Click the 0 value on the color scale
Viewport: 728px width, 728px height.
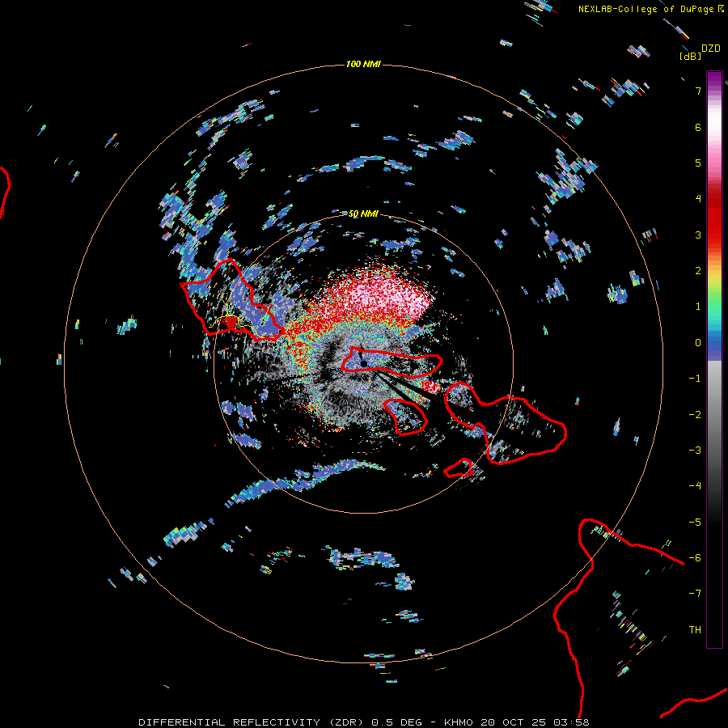pyautogui.click(x=698, y=343)
